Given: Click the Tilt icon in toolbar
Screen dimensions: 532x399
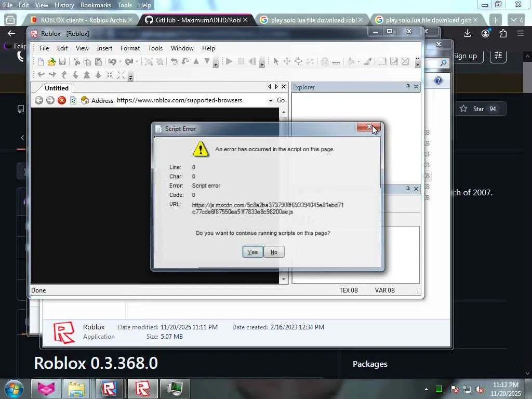Looking at the screenshot, I should pyautogui.click(x=185, y=61).
